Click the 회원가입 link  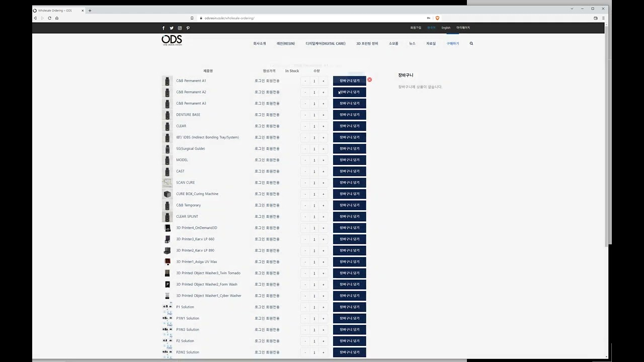pyautogui.click(x=416, y=28)
